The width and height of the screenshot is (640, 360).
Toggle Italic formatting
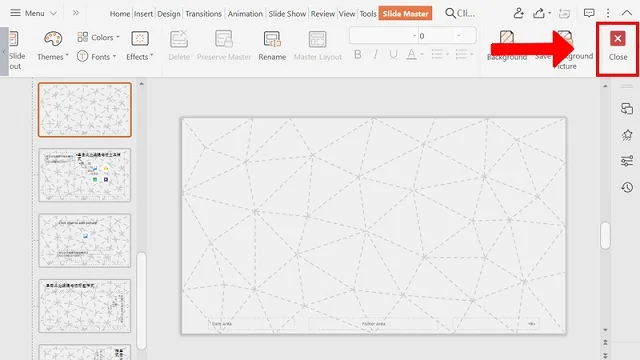click(x=376, y=54)
